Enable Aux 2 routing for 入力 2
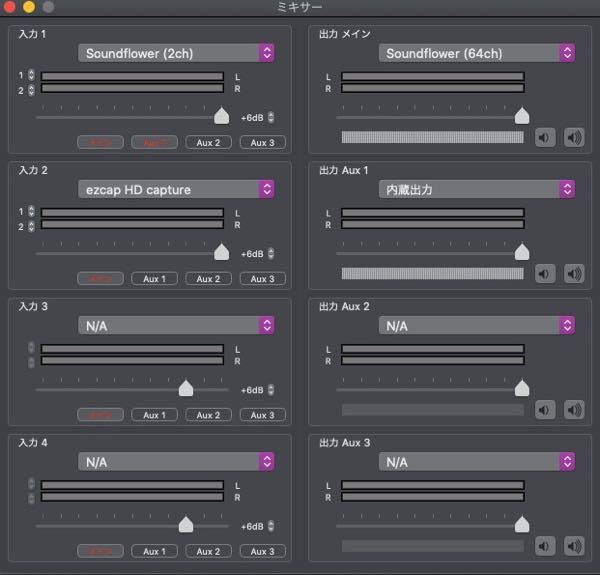 [x=208, y=279]
